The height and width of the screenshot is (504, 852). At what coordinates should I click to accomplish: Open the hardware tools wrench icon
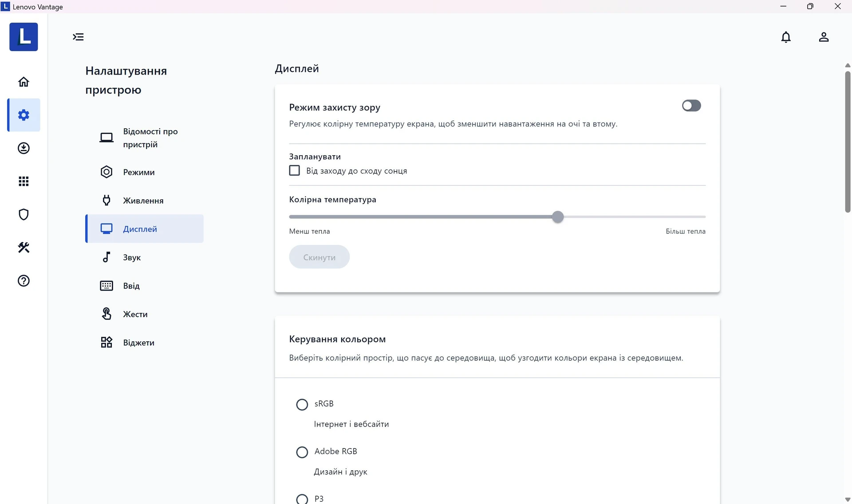tap(24, 248)
